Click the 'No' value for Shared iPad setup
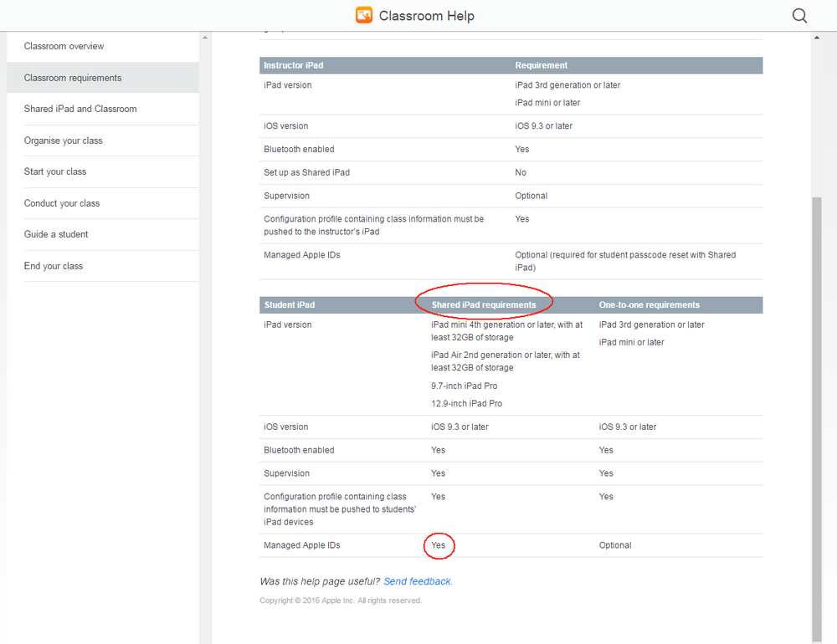The height and width of the screenshot is (644, 837). (x=521, y=173)
